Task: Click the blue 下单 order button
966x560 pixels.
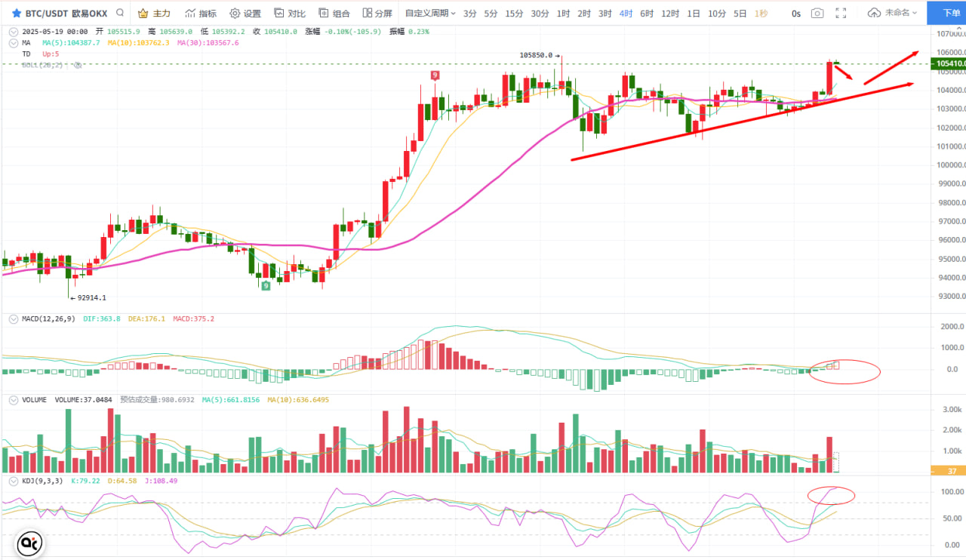Action: click(946, 13)
